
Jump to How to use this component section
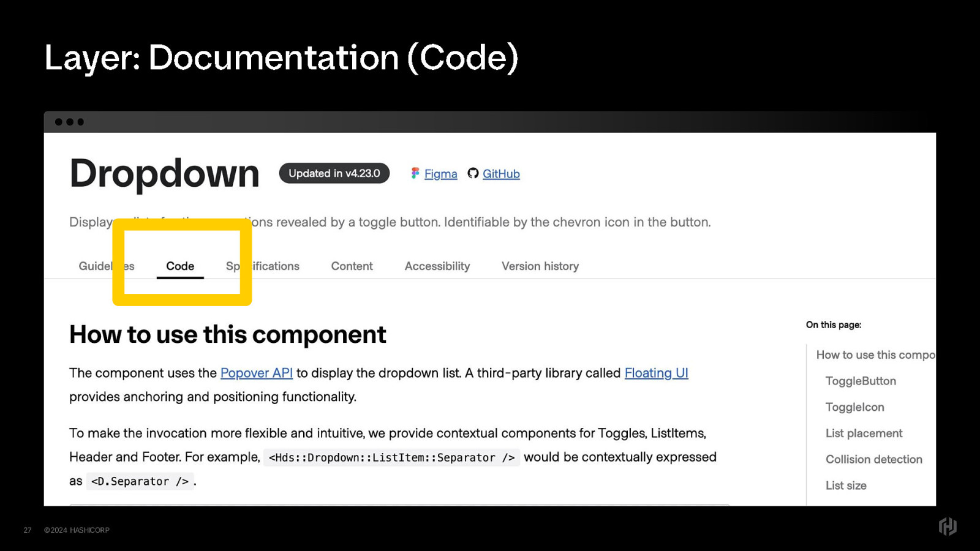click(875, 355)
